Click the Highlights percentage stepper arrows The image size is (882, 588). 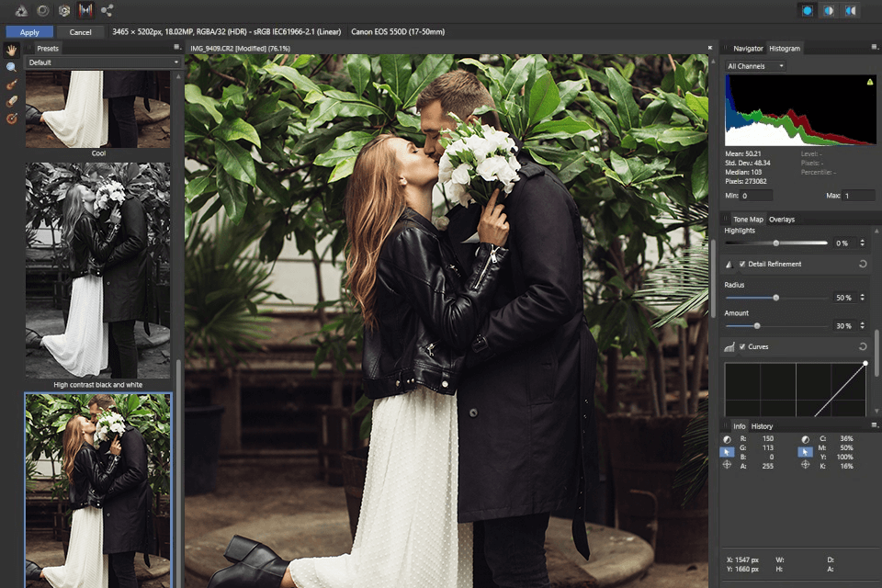click(x=863, y=243)
